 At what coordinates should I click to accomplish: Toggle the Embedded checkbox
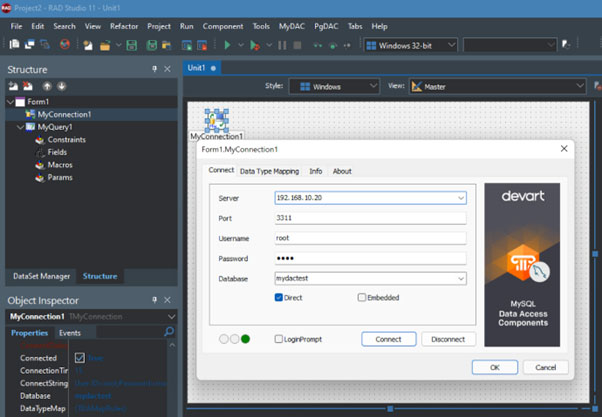coord(362,297)
